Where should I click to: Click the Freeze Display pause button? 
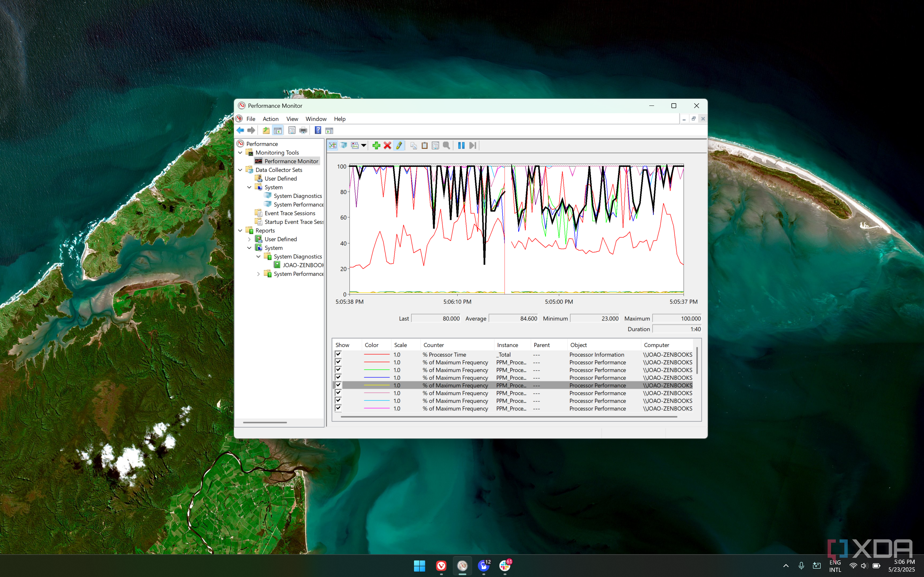(461, 145)
